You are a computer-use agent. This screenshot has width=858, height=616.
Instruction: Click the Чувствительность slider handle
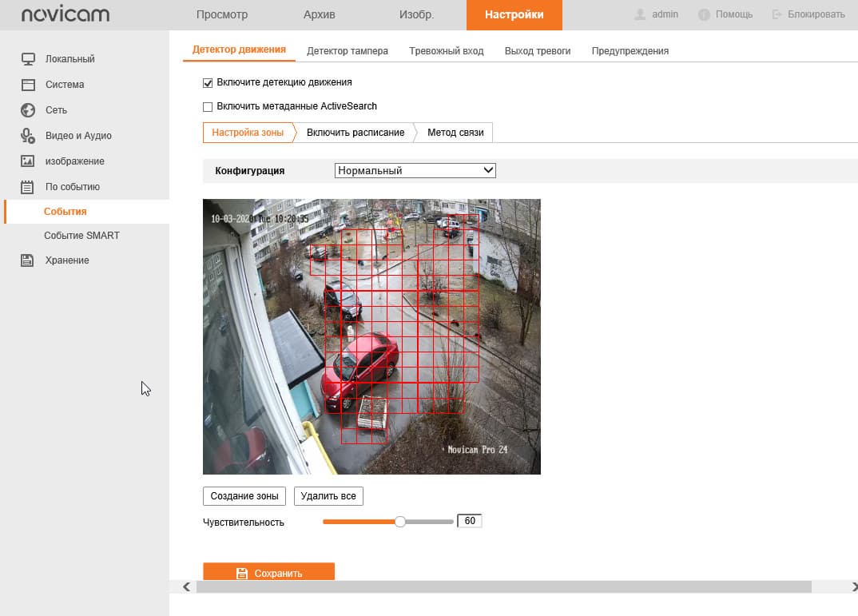tap(400, 522)
